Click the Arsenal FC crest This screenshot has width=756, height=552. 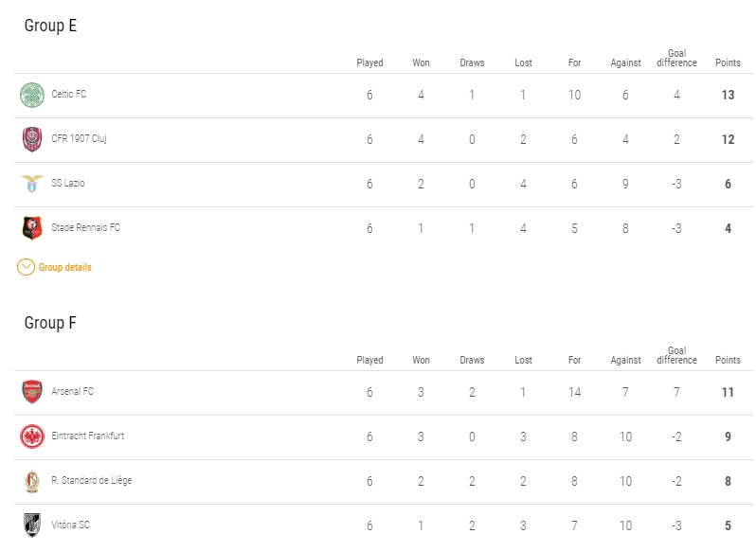pos(32,392)
